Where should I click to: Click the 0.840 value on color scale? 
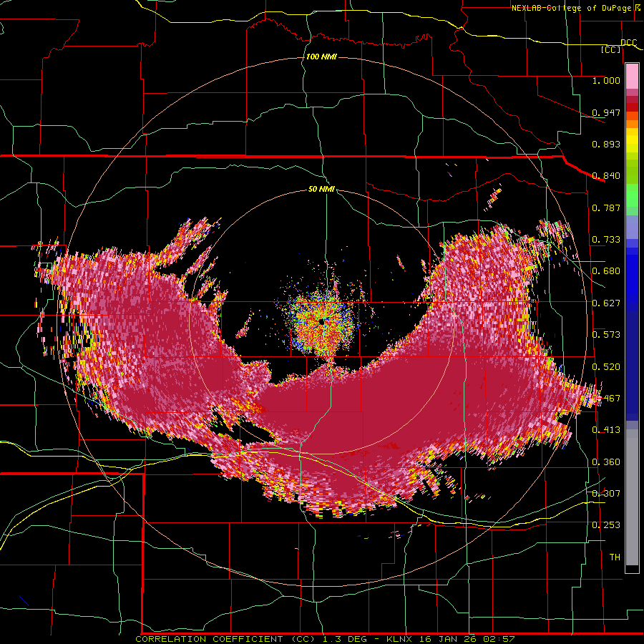pos(606,175)
